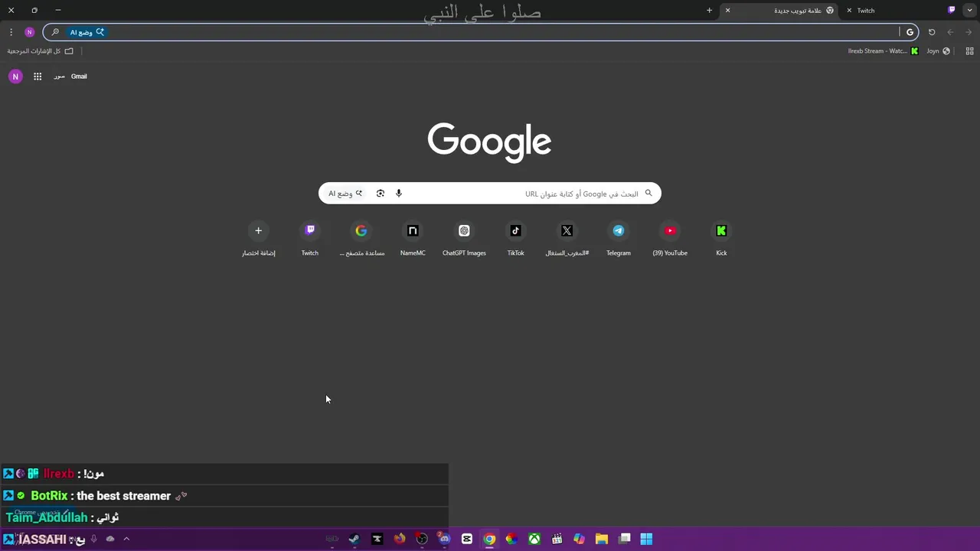Open the TikTok shortcut tile
Viewport: 980px width, 551px height.
(x=516, y=239)
